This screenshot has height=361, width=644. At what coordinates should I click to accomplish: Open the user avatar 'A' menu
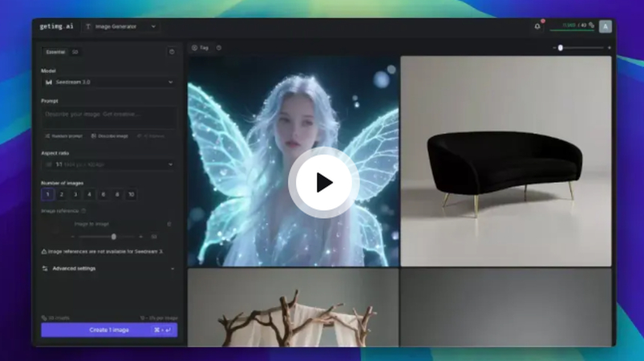(x=605, y=26)
